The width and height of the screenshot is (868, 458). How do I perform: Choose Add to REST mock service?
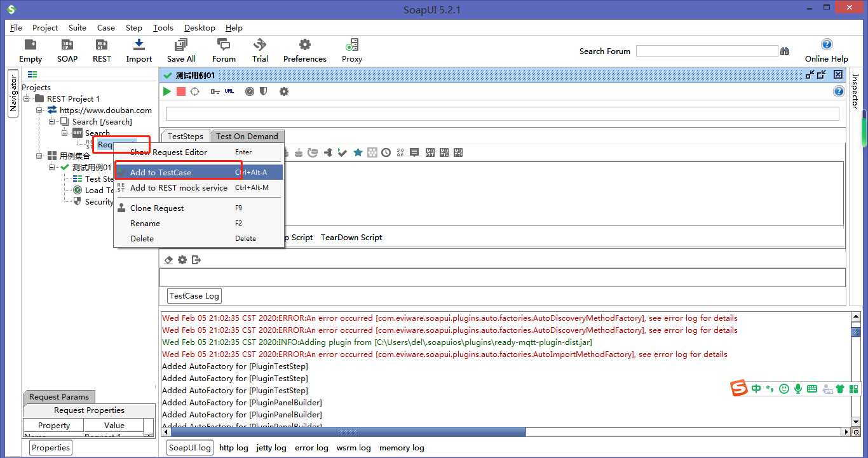[x=198, y=187]
